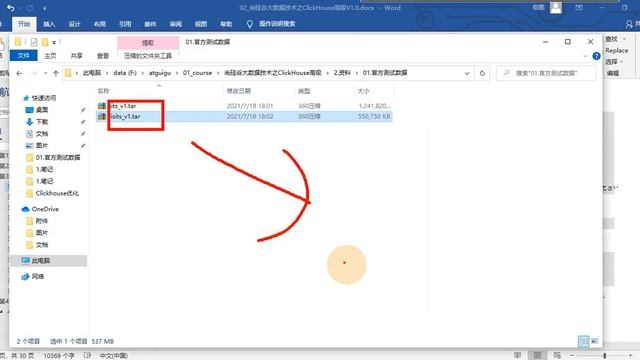The width and height of the screenshot is (640, 360).
Task: Open the 选择 dropdown in Word
Action: click(x=614, y=62)
